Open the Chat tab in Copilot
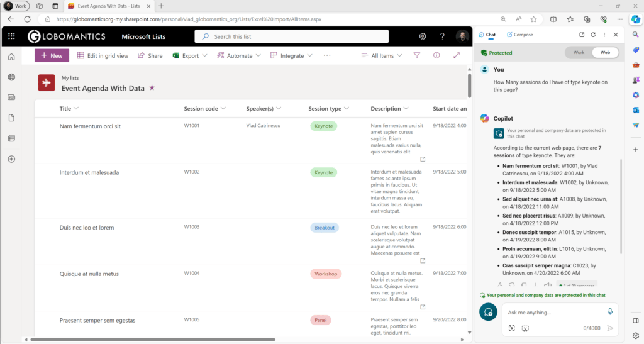 [x=487, y=35]
